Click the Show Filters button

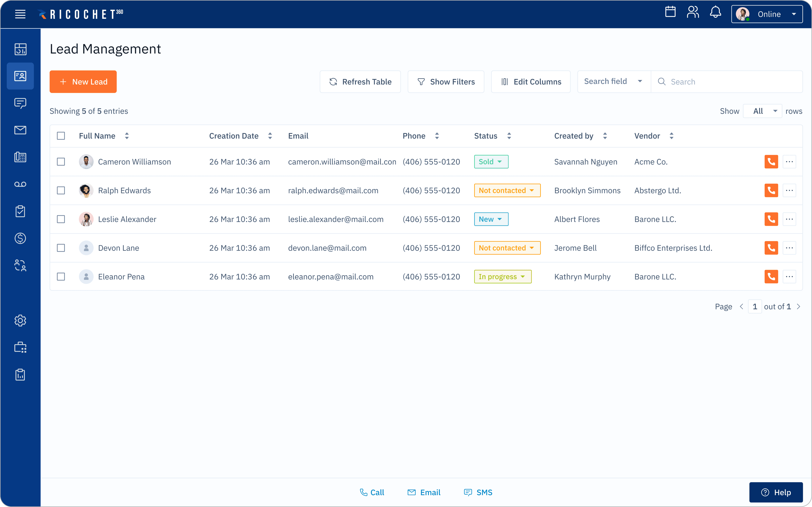click(x=446, y=81)
